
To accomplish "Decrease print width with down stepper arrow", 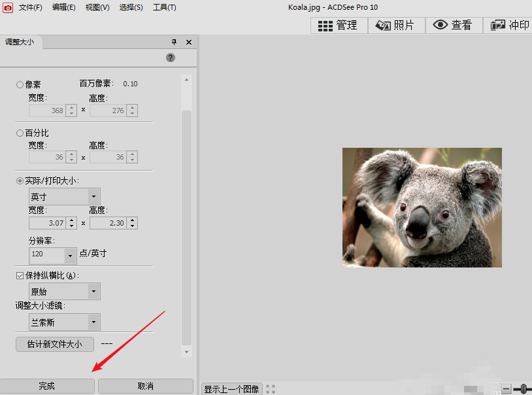I will (x=71, y=226).
